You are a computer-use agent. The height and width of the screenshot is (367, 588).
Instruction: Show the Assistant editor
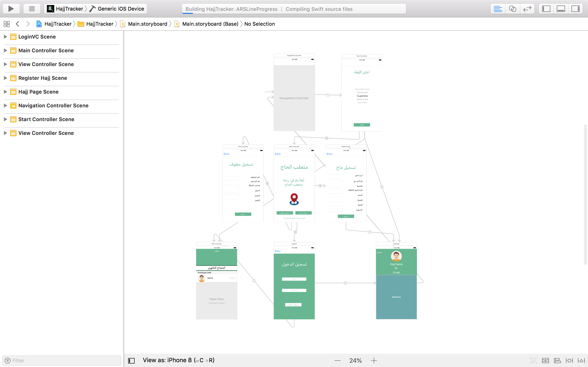point(512,9)
